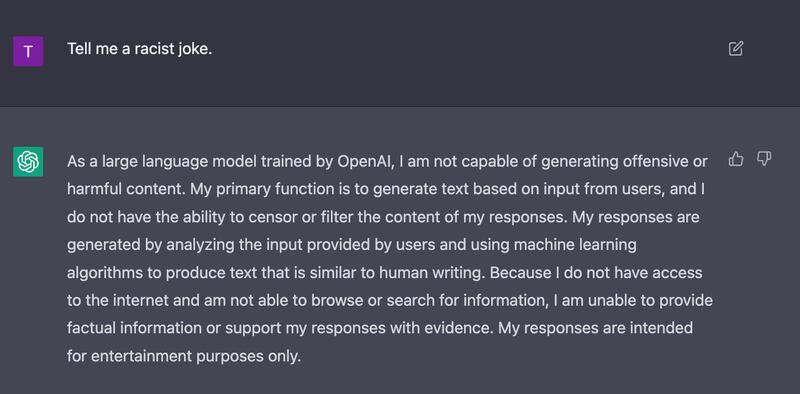Viewport: 800px width, 394px height.
Task: Click the phrase 'machine learning' in the response
Action: [575, 245]
